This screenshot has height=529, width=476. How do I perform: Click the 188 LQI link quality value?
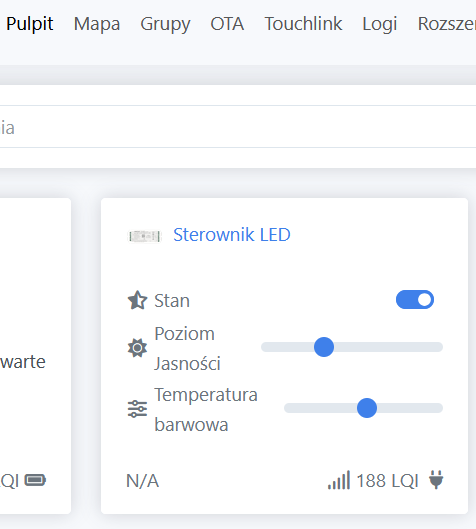[387, 480]
